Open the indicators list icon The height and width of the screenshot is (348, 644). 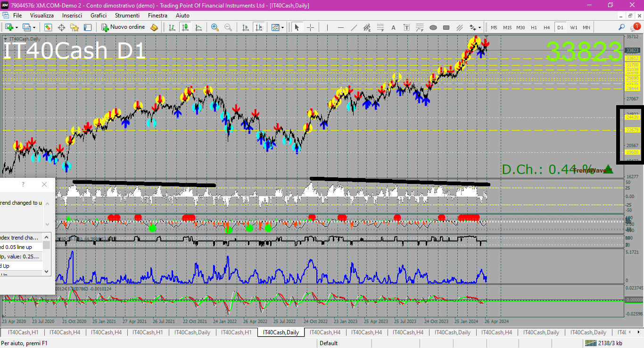click(x=275, y=27)
